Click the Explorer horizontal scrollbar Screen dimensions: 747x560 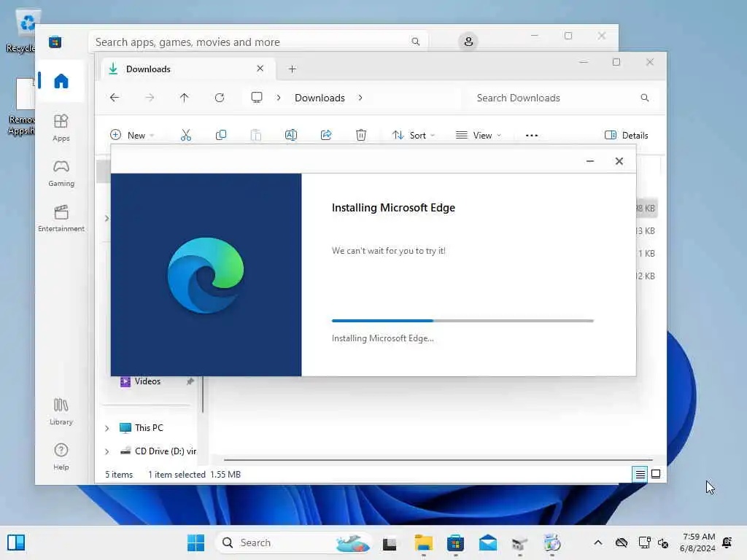click(x=438, y=460)
